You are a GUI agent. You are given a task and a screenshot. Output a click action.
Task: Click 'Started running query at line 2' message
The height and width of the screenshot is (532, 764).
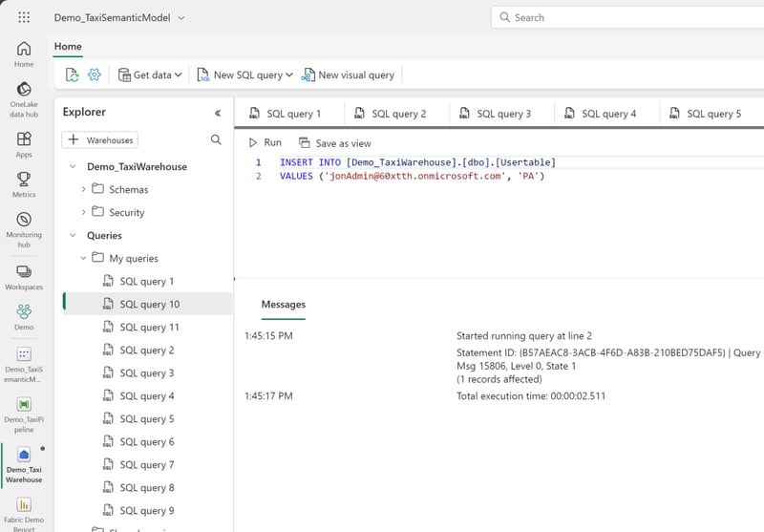[x=523, y=335]
